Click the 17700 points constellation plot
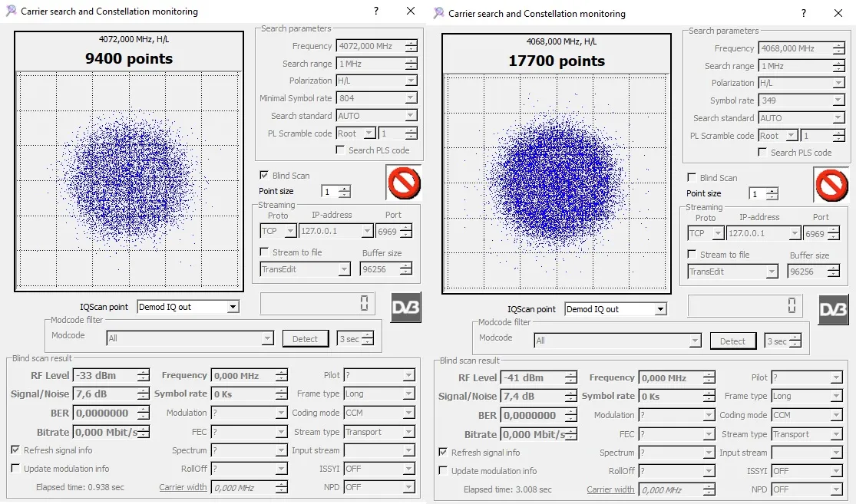 pyautogui.click(x=557, y=184)
